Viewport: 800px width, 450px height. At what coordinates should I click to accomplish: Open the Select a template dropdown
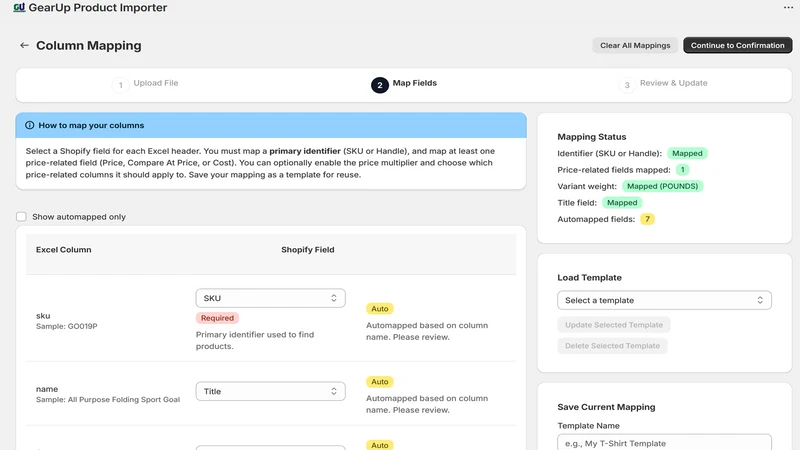click(x=664, y=300)
